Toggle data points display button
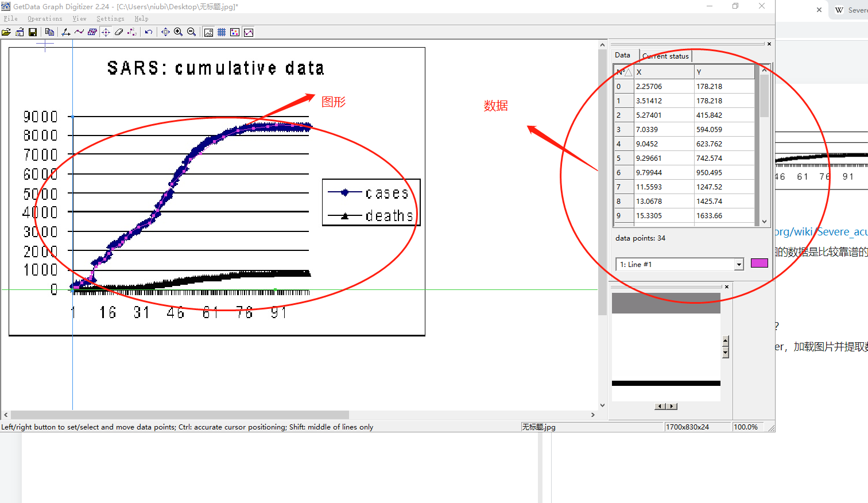This screenshot has height=503, width=868. point(235,32)
